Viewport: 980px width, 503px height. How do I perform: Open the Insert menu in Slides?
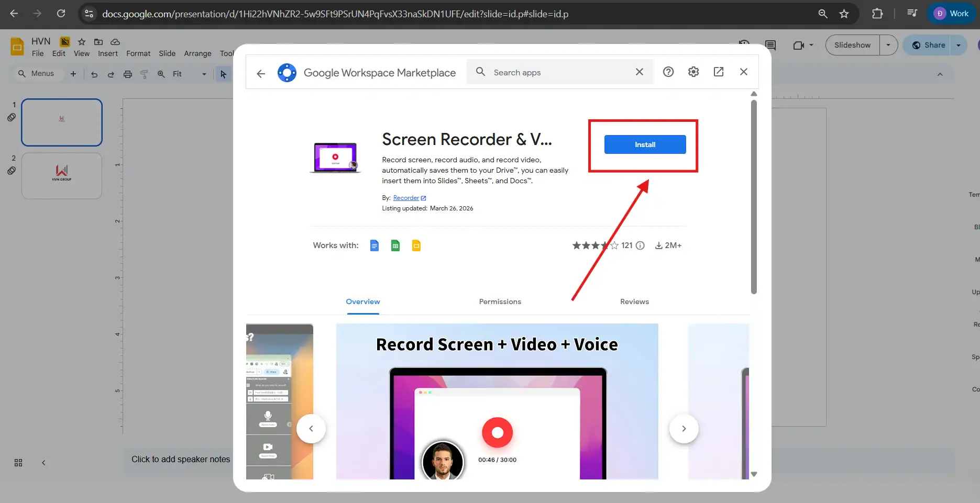point(108,53)
